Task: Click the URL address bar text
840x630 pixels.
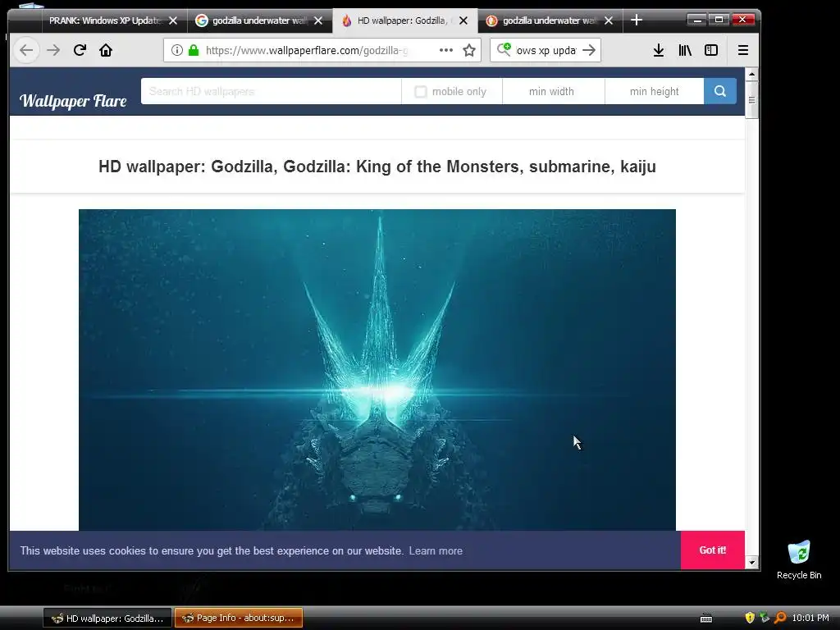Action: (x=307, y=50)
